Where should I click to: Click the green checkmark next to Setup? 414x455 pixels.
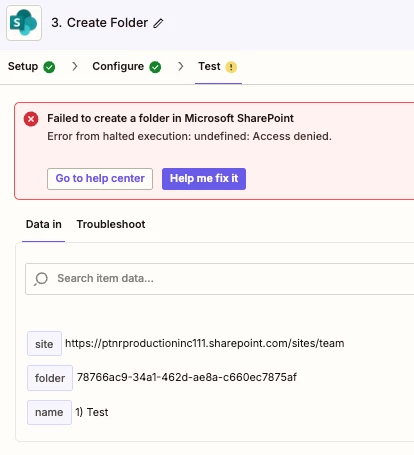(x=49, y=67)
